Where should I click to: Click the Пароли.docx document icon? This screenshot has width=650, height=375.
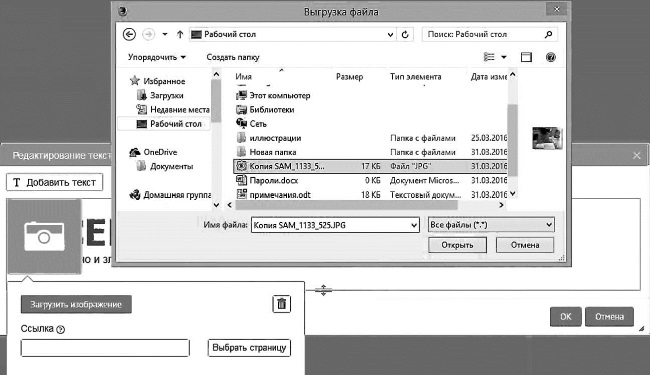pyautogui.click(x=241, y=180)
